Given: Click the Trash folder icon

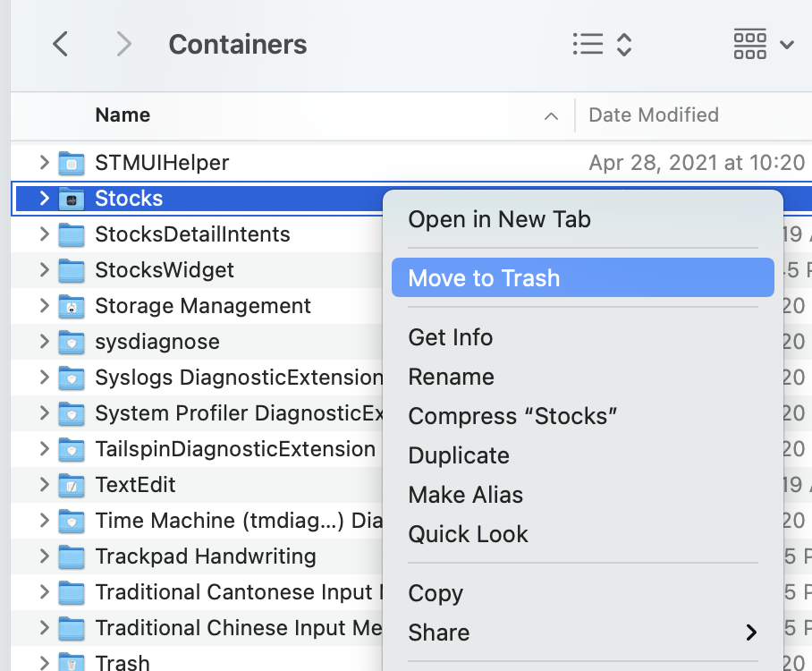Looking at the screenshot, I should click(72, 662).
